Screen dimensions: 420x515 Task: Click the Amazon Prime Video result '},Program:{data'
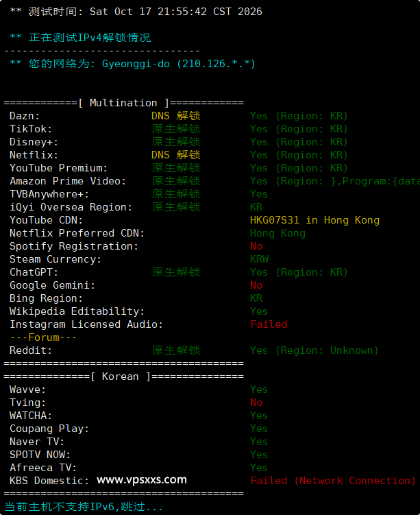[375, 181]
